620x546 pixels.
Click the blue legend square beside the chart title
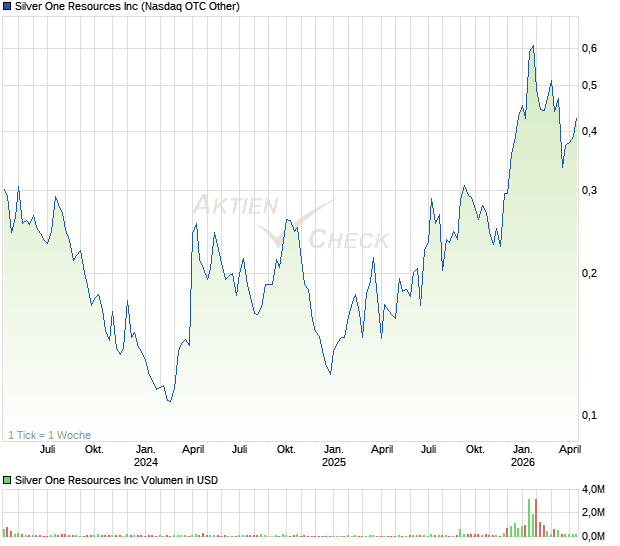8,7
